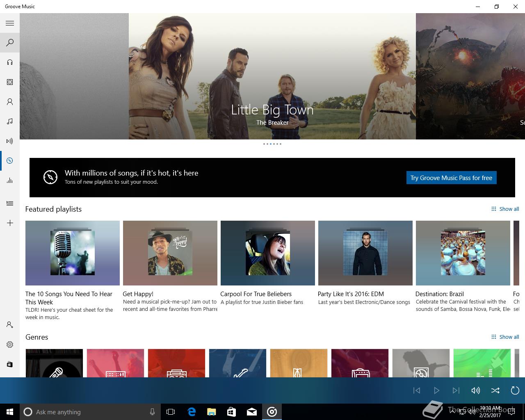Viewport: 525px width, 420px height.
Task: Create new playlist with plus icon
Action: pos(10,223)
